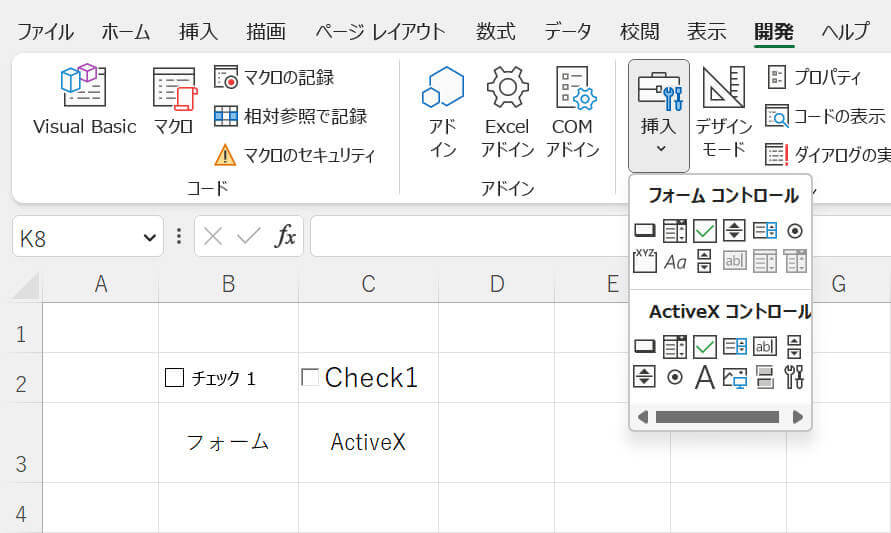The image size is (891, 533).
Task: Toggle Design Mode (デザイン モード)
Action: 723,110
